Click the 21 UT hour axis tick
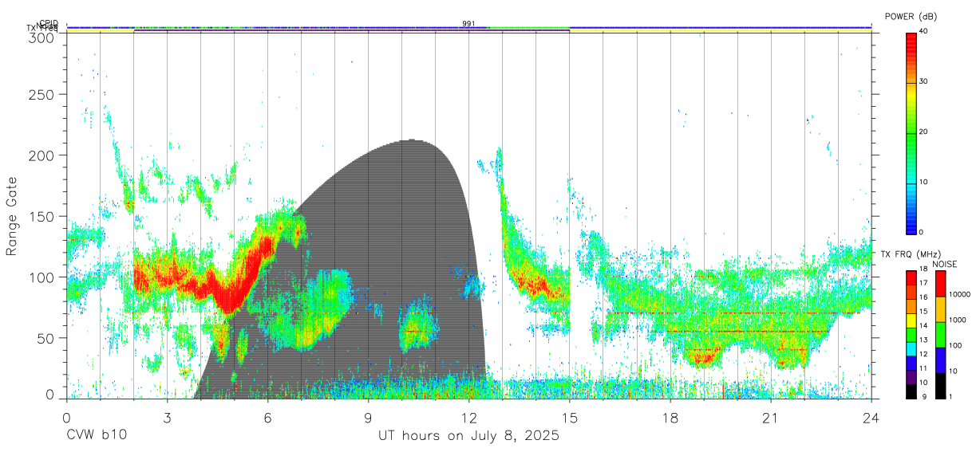Viewport: 980px width, 452px height. tap(771, 416)
